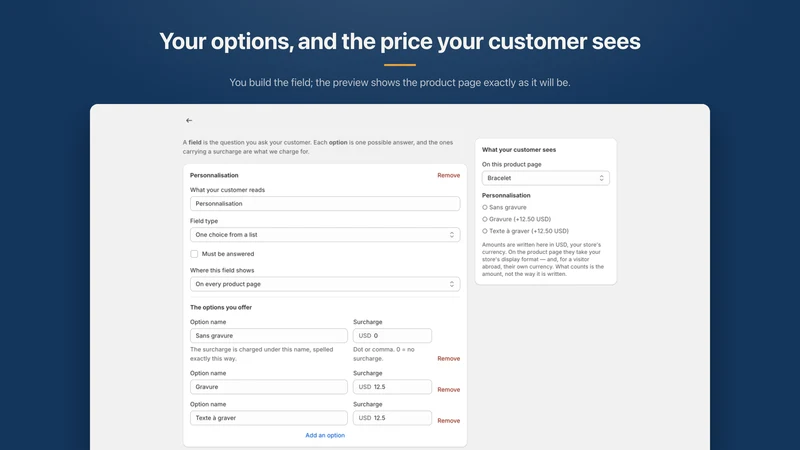Open the Bracelet product page dropdown

point(545,178)
